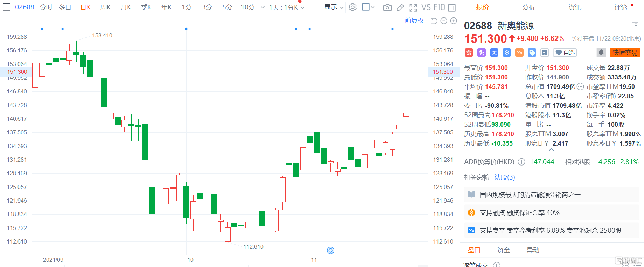This screenshot has height=267, width=644.
Task: Click the company profile book icon
Action: pos(471,195)
